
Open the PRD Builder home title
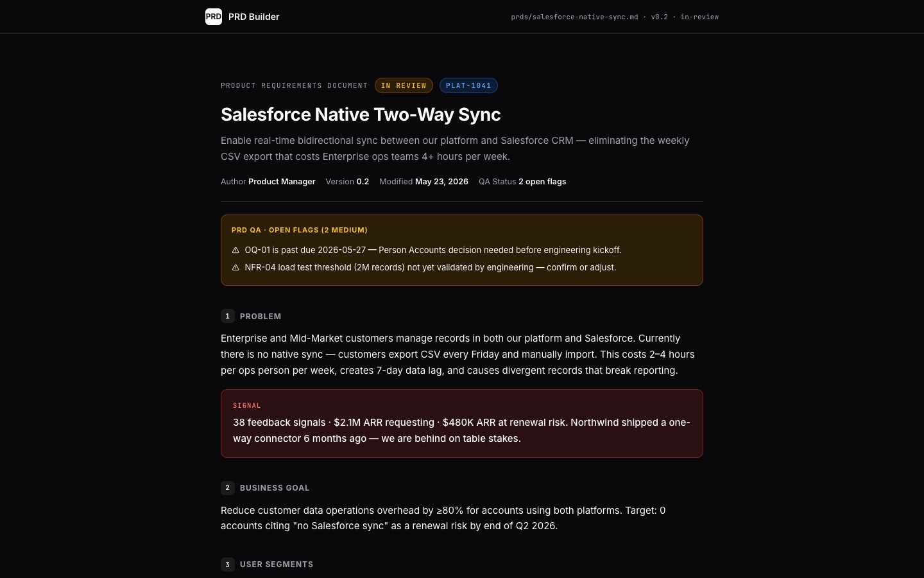point(253,17)
